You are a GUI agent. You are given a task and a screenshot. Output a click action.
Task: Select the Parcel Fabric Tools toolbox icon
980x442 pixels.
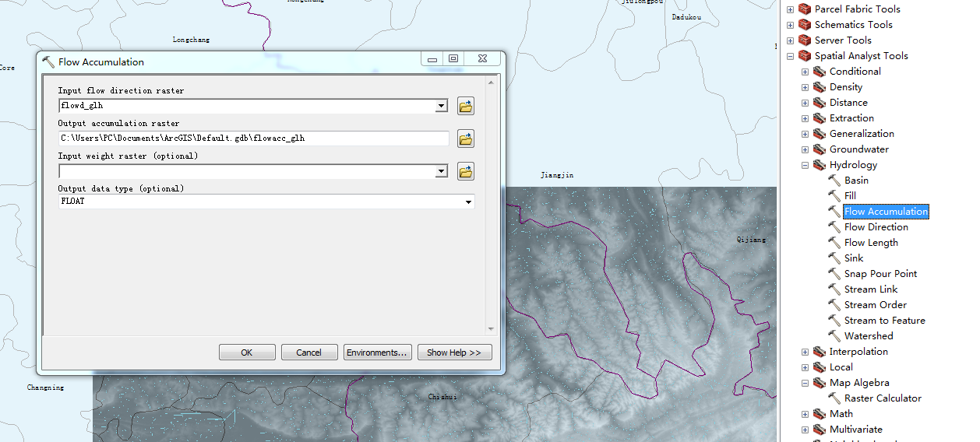point(805,9)
